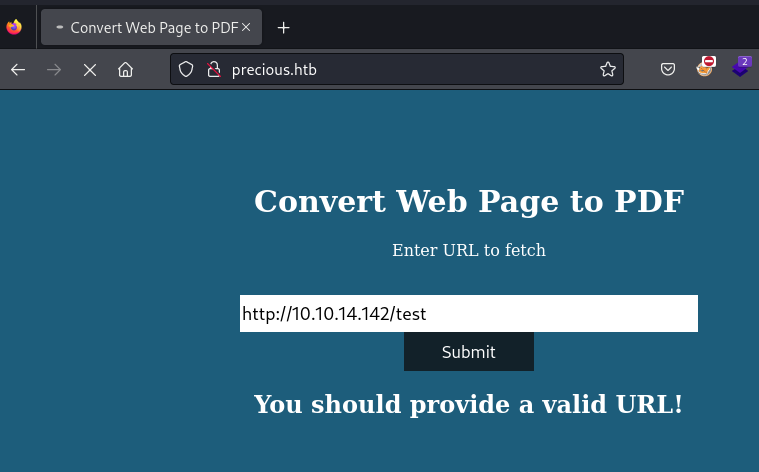Click the 'Convert Web Page to PDF' heading

[x=469, y=201]
